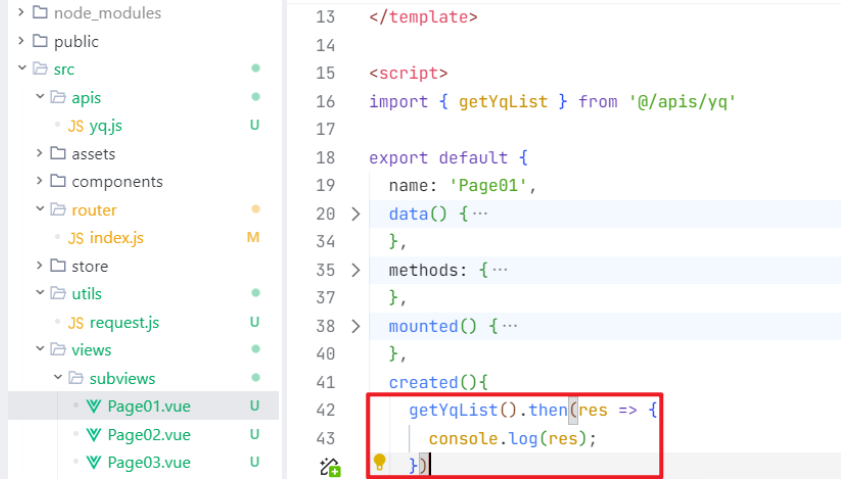The height and width of the screenshot is (498, 841).
Task: Click the apis open-folder icon
Action: (x=58, y=97)
